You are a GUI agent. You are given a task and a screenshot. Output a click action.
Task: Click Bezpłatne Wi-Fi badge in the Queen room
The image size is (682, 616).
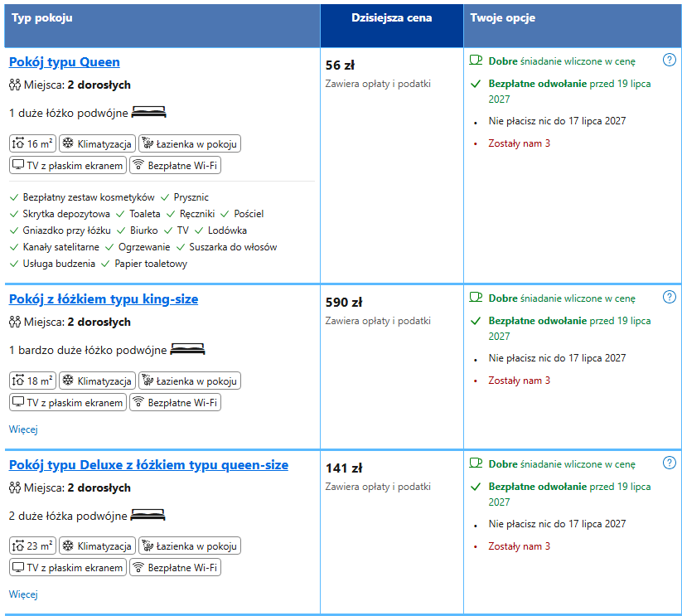point(176,165)
